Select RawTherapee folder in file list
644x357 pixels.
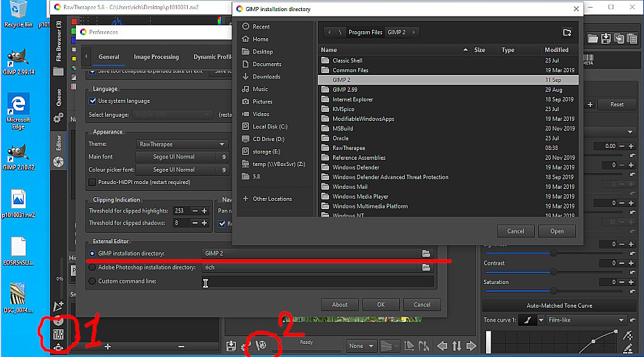click(x=448, y=148)
